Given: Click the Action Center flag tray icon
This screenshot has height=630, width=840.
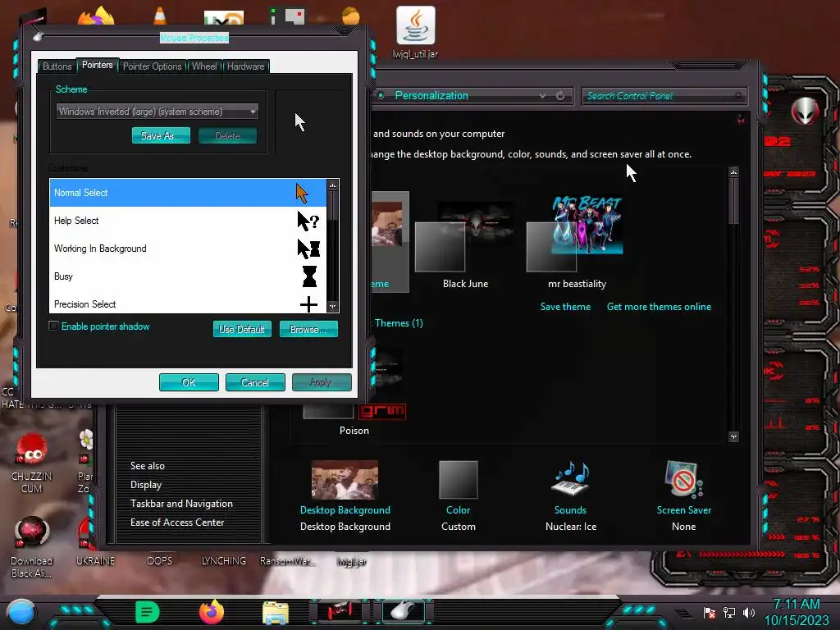Looking at the screenshot, I should point(710,612).
